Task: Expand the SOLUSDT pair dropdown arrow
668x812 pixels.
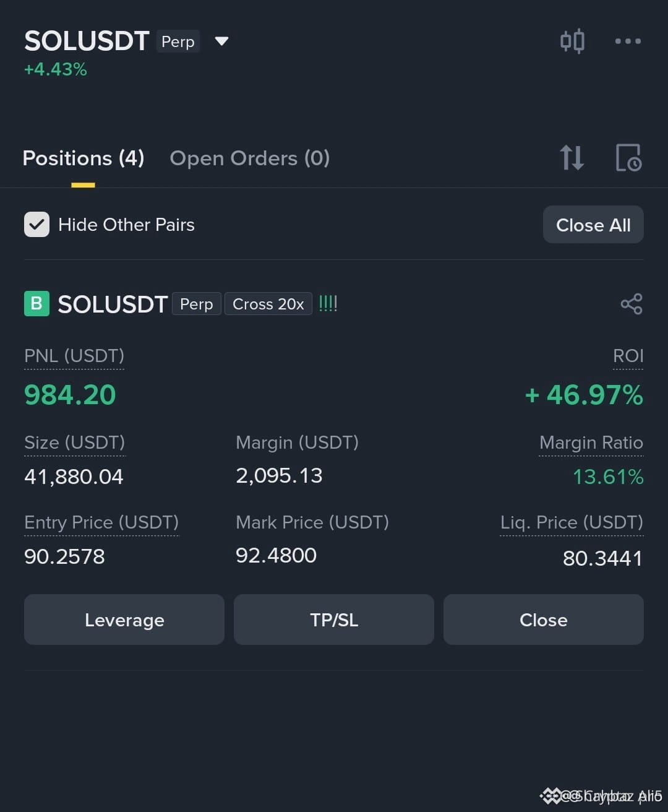Action: (x=221, y=41)
